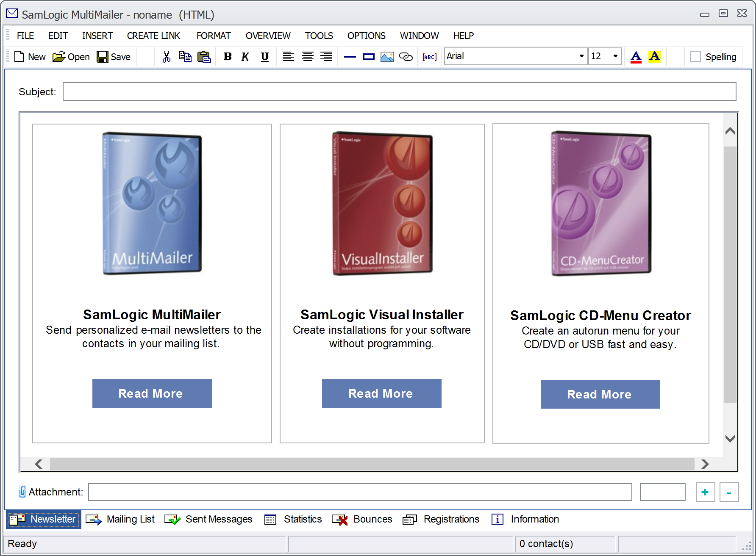
Task: Change the text highlight color (yellow A)
Action: pos(655,57)
